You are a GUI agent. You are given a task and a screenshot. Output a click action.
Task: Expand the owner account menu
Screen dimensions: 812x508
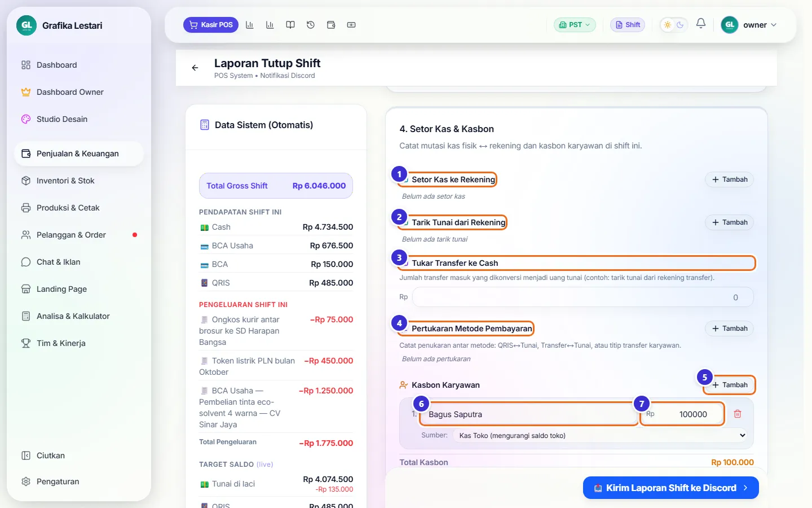749,25
